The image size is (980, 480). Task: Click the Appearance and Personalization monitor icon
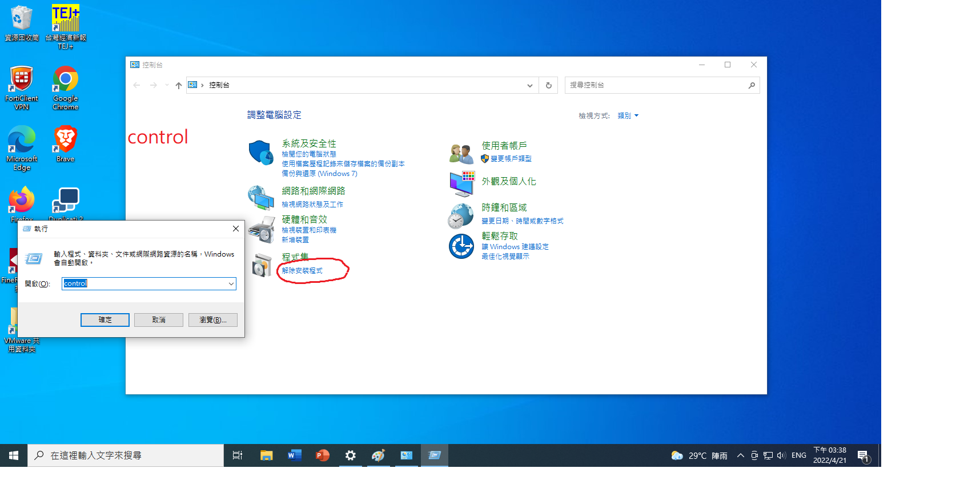pos(461,183)
